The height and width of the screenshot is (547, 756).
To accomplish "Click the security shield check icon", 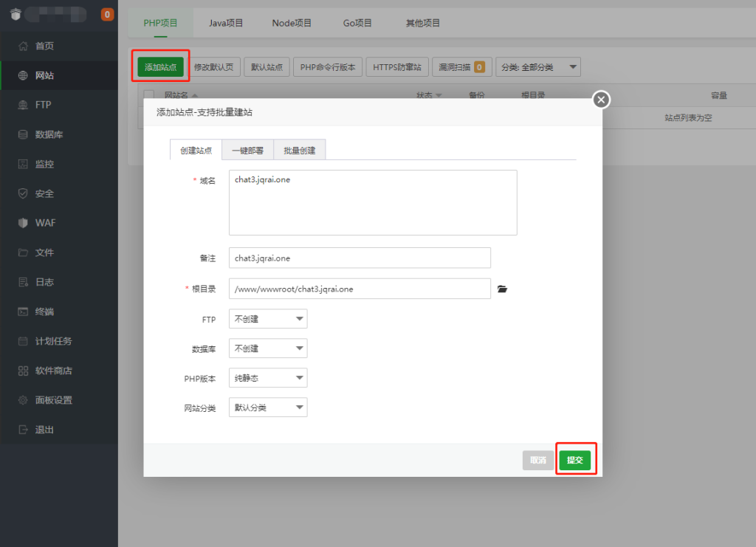I will [23, 193].
